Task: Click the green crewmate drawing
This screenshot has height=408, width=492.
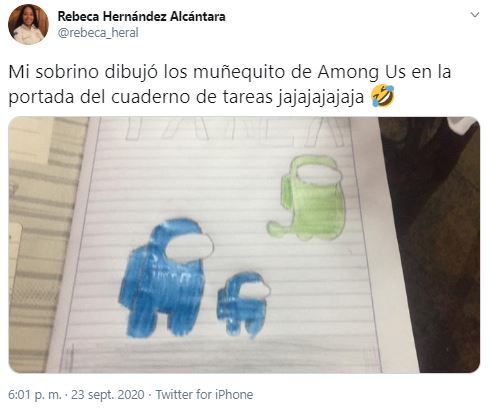Action: [306, 198]
